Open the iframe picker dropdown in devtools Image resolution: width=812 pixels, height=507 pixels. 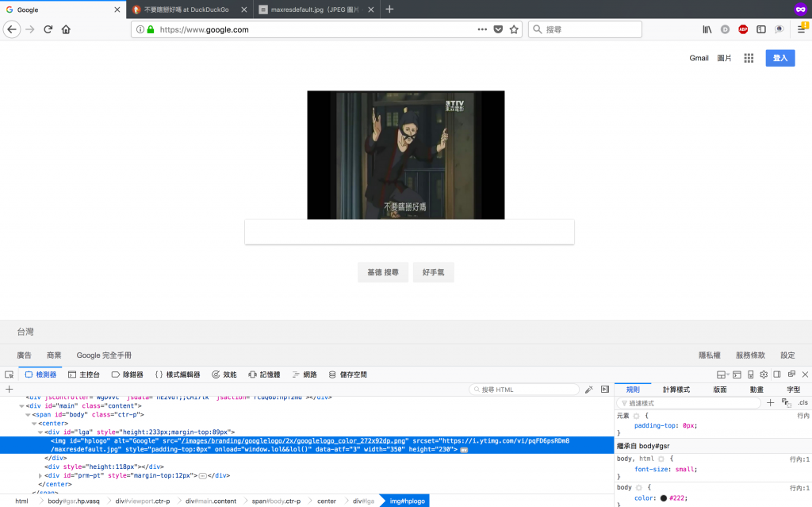[722, 374]
